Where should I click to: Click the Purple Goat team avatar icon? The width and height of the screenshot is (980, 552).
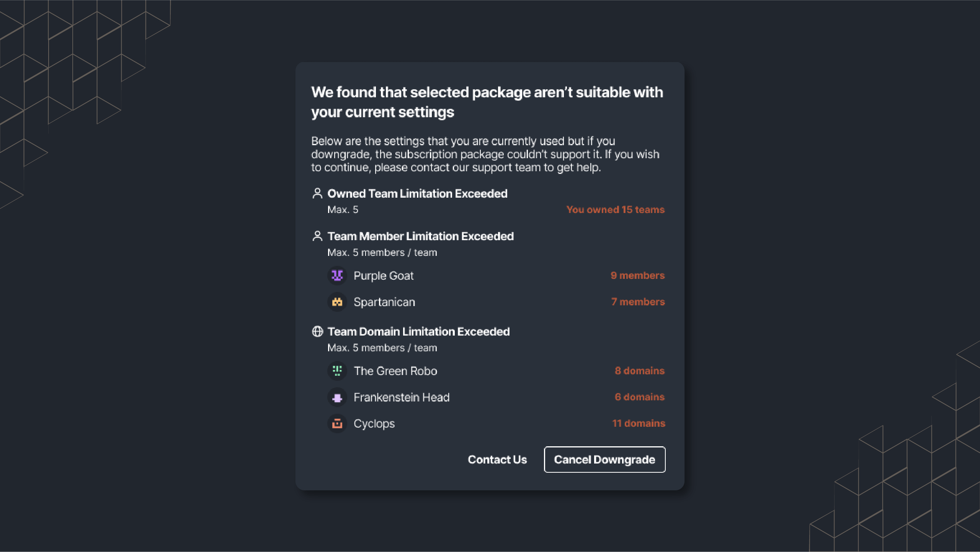point(337,275)
